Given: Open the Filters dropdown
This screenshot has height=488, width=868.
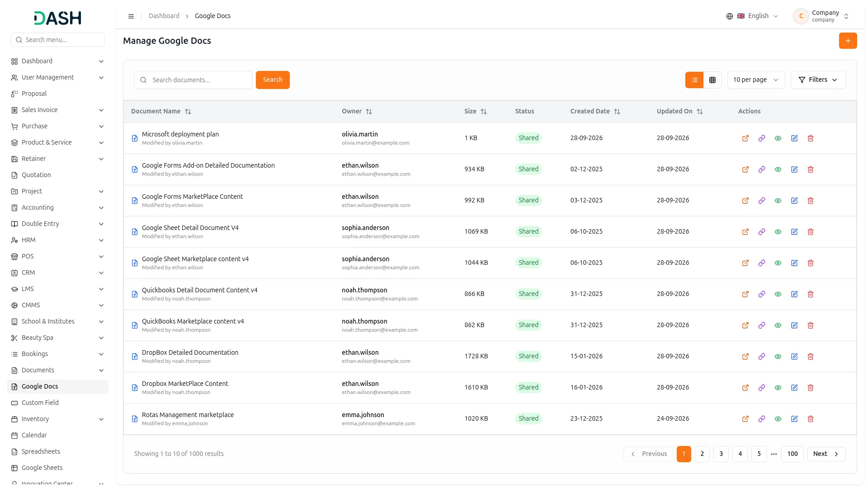Looking at the screenshot, I should 817,80.
